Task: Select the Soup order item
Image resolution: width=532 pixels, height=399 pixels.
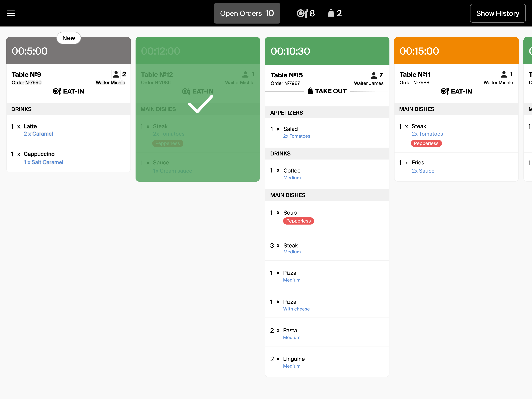Action: 327,217
